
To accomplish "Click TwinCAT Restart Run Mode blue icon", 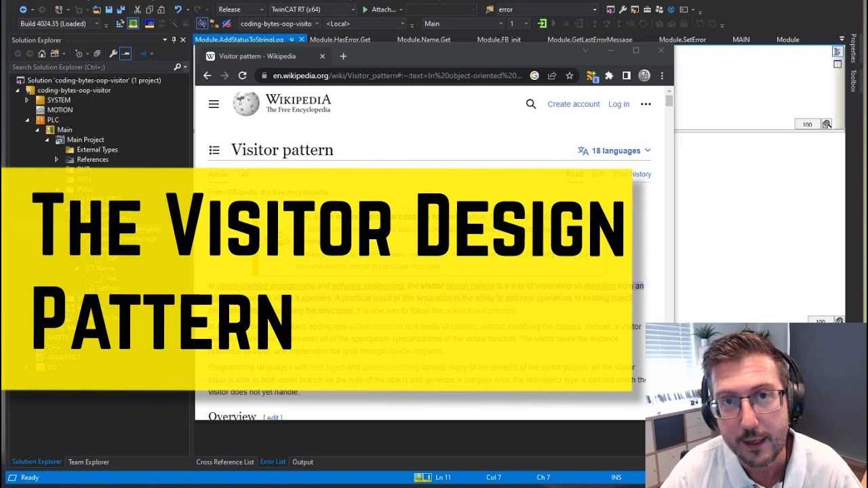I will pyautogui.click(x=149, y=24).
